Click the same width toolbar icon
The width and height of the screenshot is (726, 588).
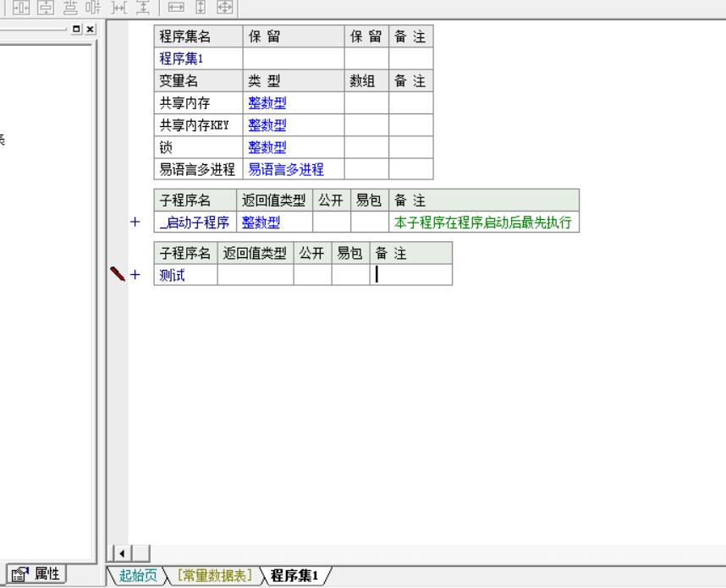(x=176, y=8)
